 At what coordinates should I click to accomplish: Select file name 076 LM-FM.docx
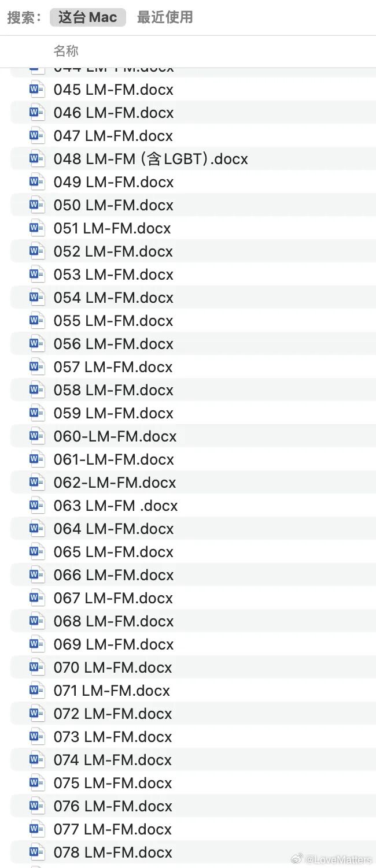pyautogui.click(x=113, y=806)
